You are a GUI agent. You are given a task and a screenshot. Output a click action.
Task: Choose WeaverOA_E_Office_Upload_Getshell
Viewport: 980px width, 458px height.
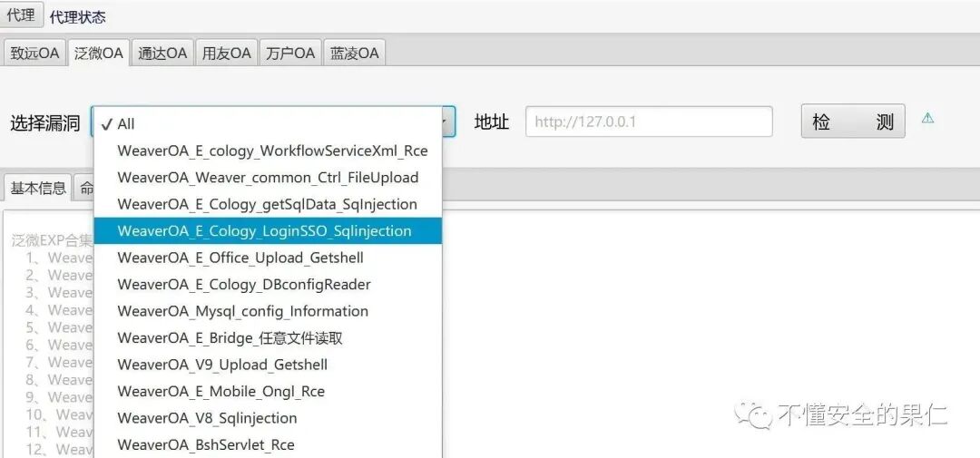(x=268, y=258)
